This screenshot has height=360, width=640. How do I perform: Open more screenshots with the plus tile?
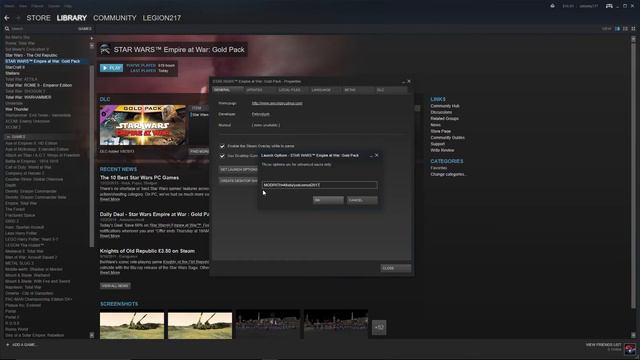[379, 327]
